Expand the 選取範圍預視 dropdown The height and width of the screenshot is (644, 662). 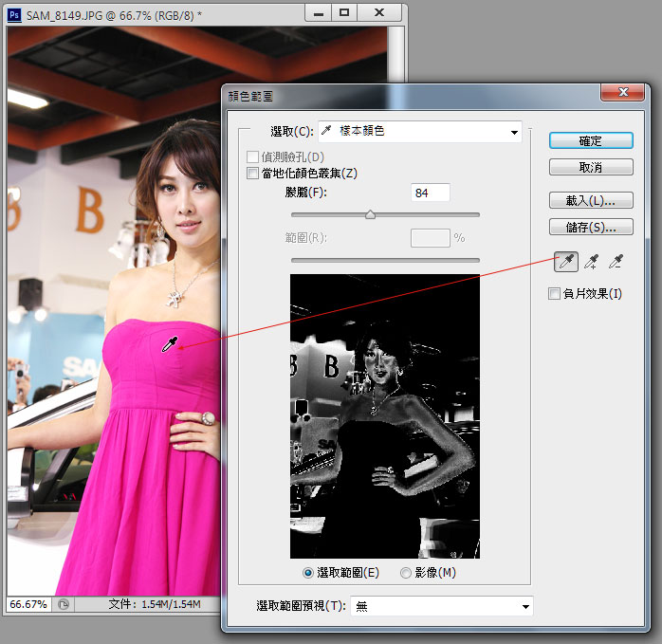[442, 606]
